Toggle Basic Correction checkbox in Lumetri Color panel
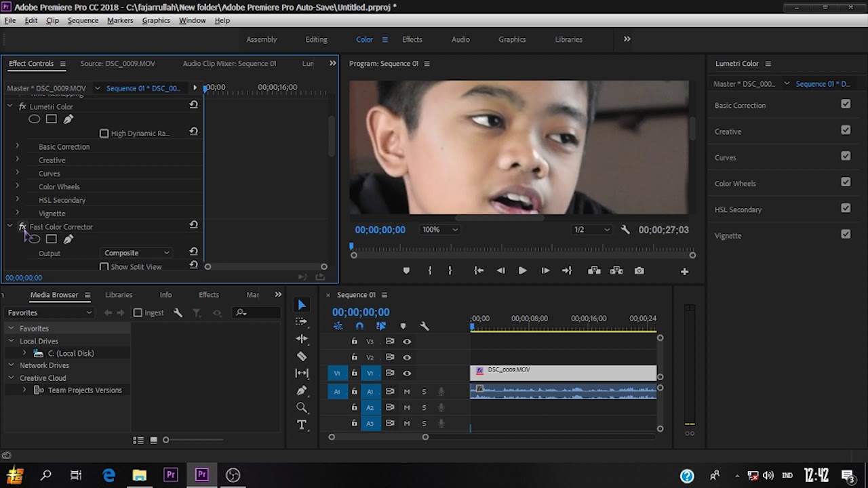Screen dimensions: 868x488 point(846,104)
